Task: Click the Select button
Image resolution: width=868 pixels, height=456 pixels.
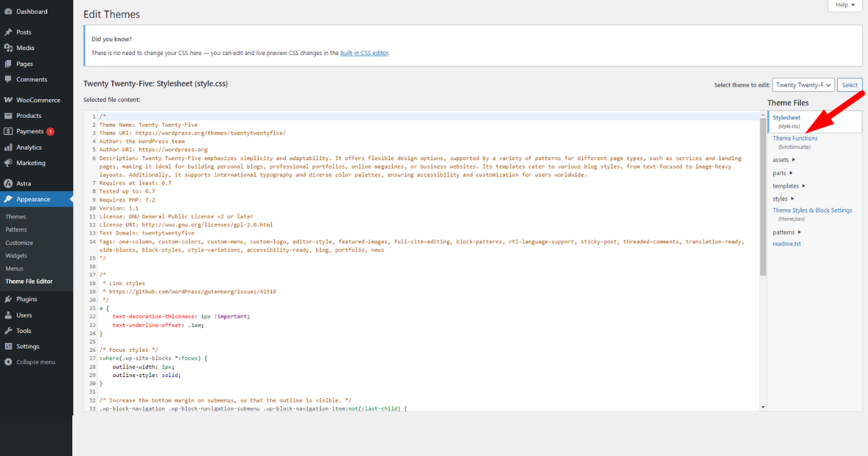Action: tap(850, 85)
